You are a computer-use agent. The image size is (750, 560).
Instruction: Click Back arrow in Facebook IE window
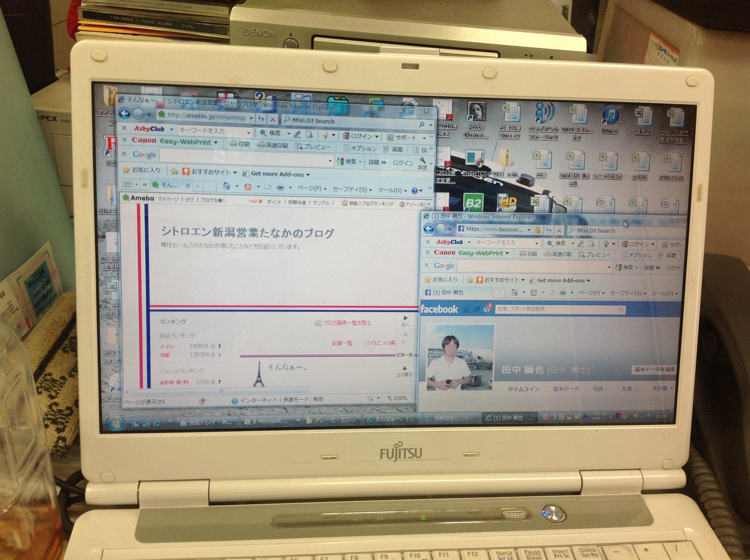(x=429, y=229)
